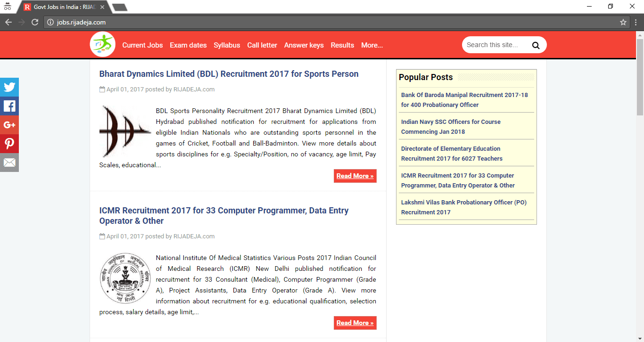Click the page vertical scrollbar thumb
644x342 pixels.
click(640, 77)
